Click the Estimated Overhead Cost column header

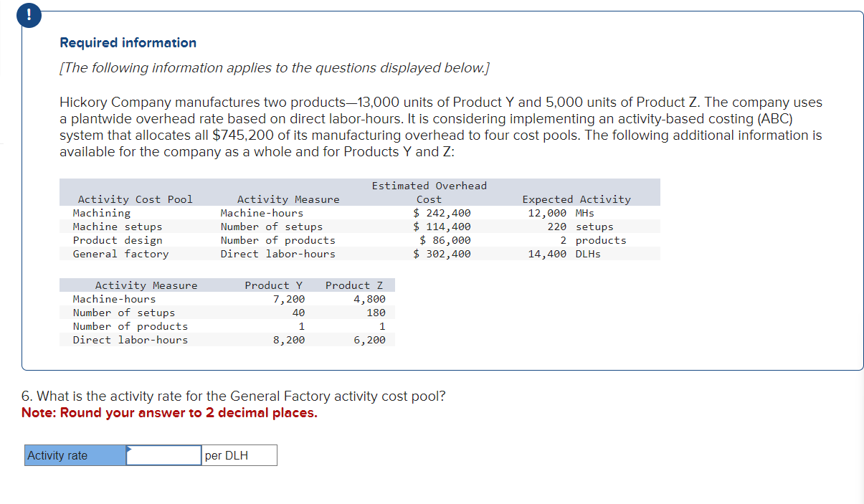pyautogui.click(x=429, y=192)
